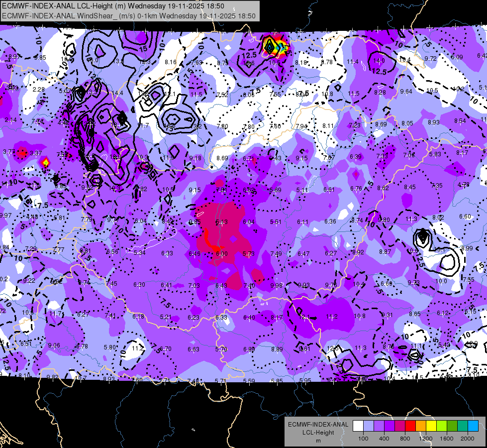This screenshot has height=448, width=487.
Task: Click the map value 7.49
Action: 276,254
